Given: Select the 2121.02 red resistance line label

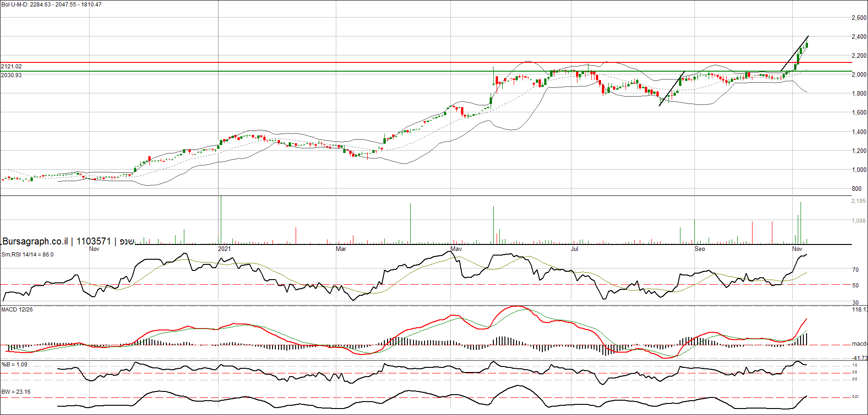Looking at the screenshot, I should 12,67.
